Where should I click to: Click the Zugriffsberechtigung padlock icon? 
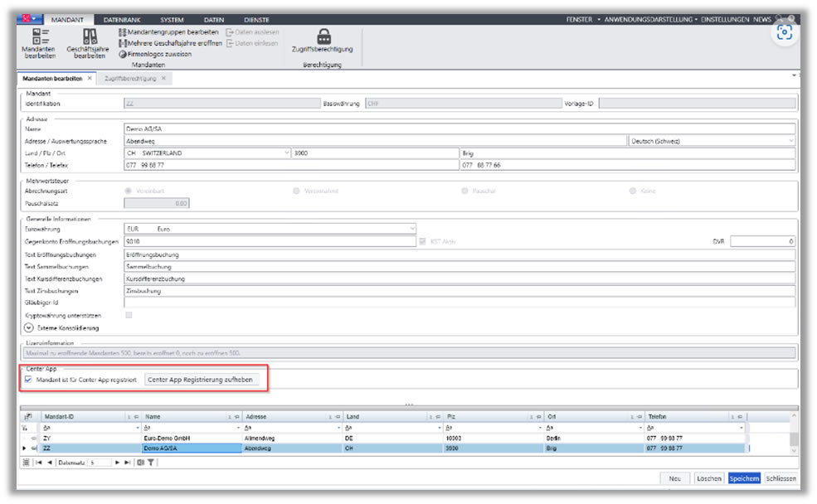point(323,37)
